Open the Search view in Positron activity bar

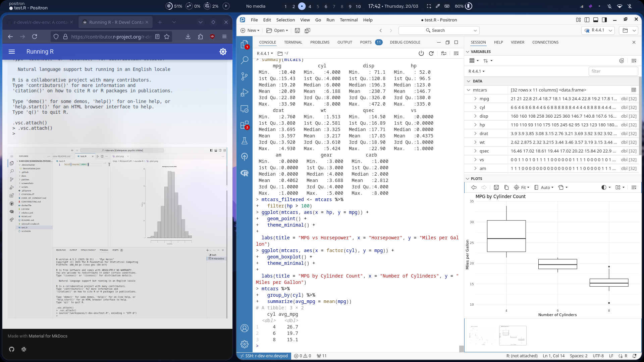(x=245, y=60)
